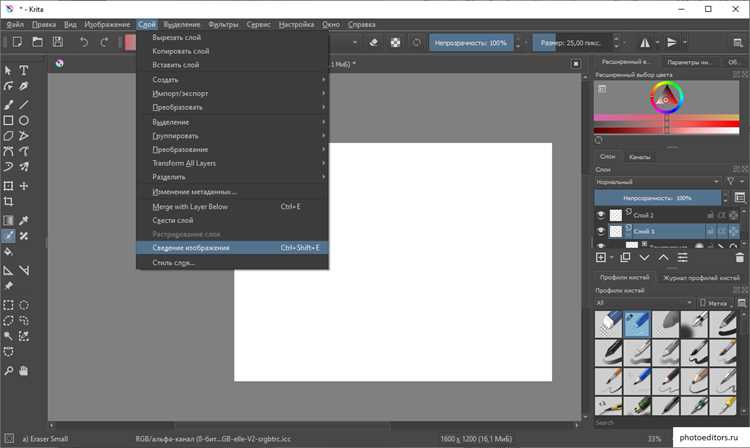
Task: Open an existing file via toolbar folder icon
Action: tap(37, 43)
